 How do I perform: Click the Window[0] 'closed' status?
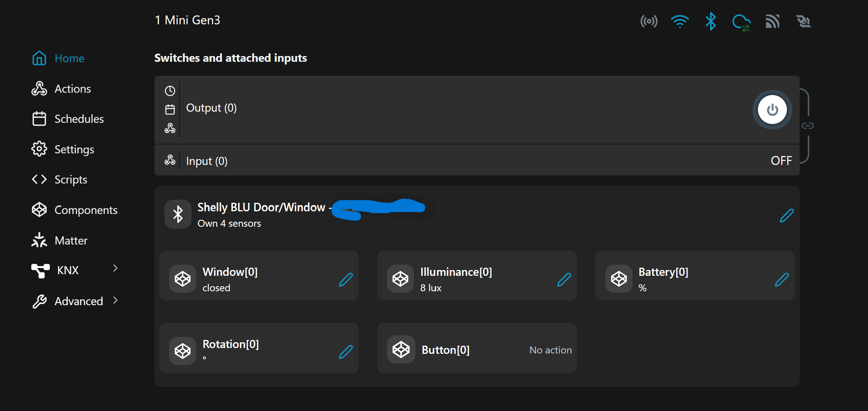(216, 288)
